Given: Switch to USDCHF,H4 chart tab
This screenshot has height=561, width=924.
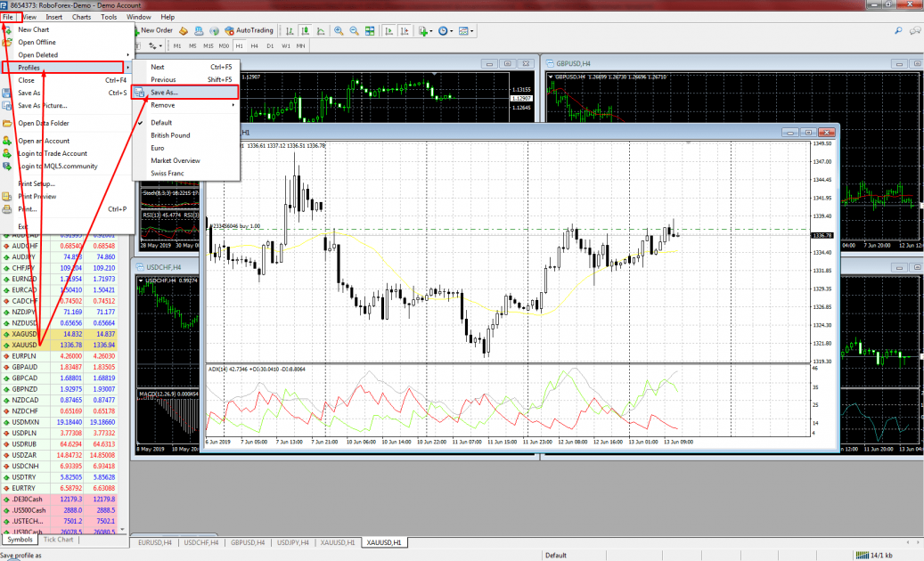Looking at the screenshot, I should click(201, 542).
